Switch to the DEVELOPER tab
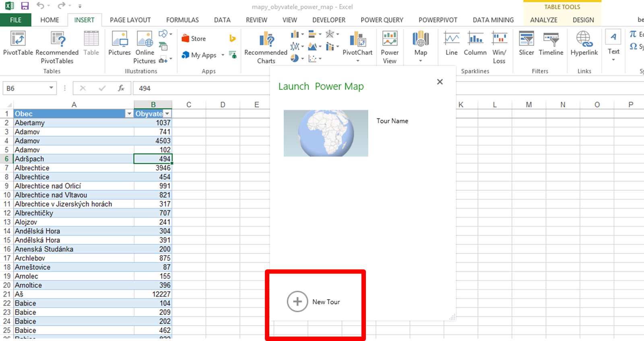 pos(329,20)
